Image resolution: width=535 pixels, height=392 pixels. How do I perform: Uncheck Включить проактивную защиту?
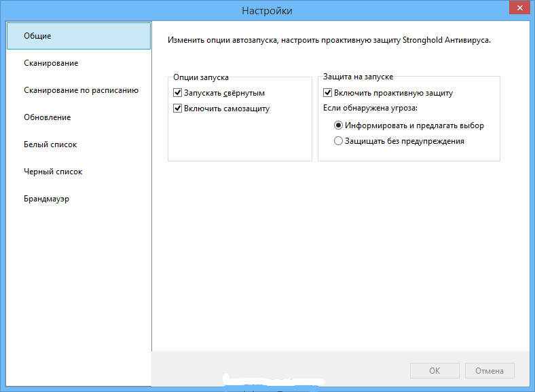coord(327,93)
